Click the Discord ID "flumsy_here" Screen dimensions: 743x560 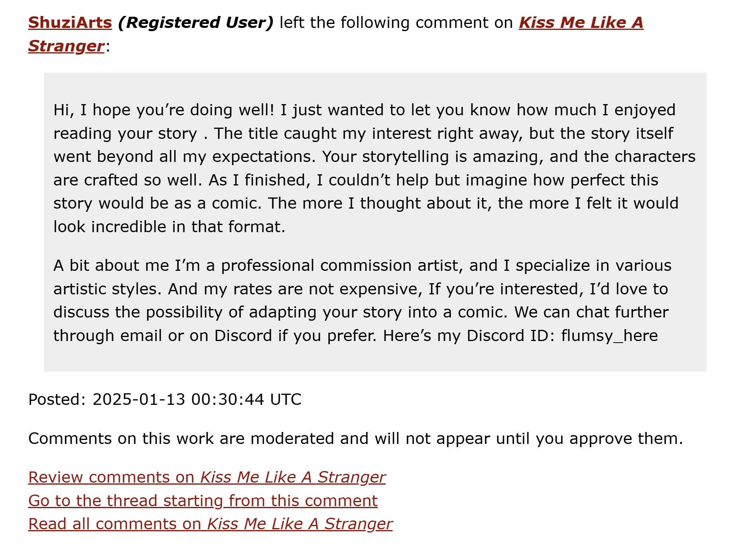click(x=609, y=336)
